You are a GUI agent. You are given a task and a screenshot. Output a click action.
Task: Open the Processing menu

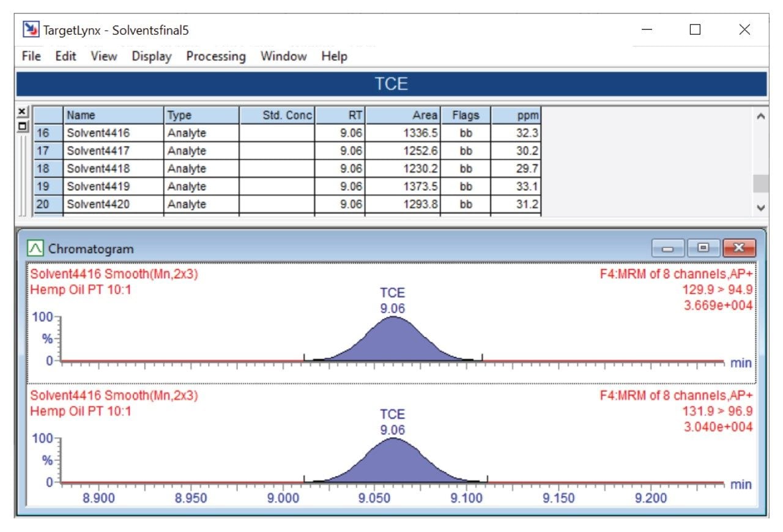216,56
